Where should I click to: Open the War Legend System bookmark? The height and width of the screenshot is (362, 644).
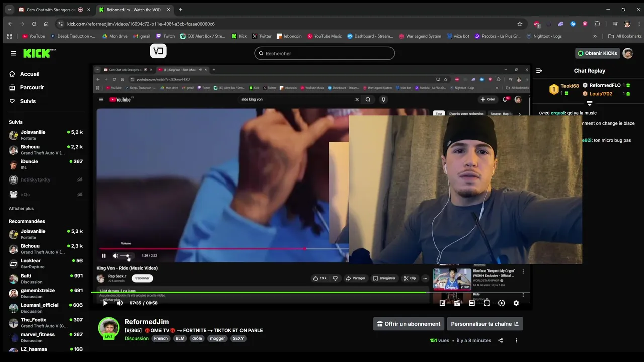[x=420, y=36]
